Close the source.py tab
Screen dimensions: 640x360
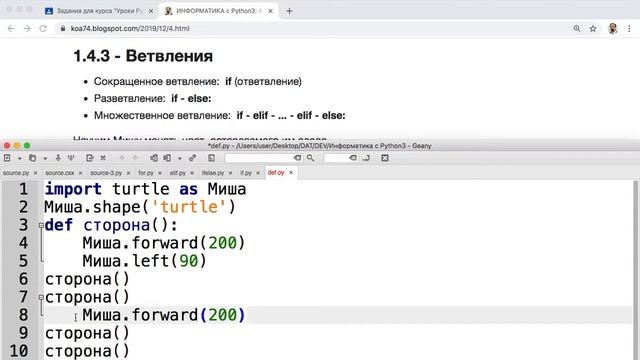point(36,173)
